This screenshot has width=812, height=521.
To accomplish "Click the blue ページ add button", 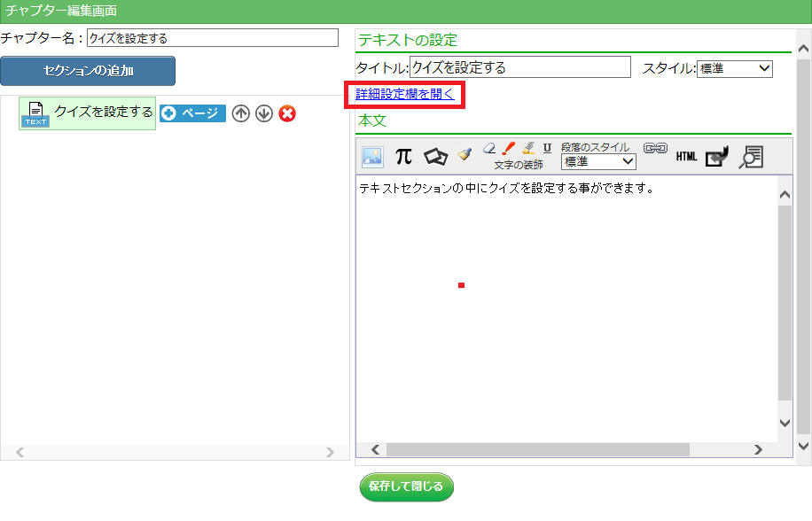I will click(x=192, y=113).
